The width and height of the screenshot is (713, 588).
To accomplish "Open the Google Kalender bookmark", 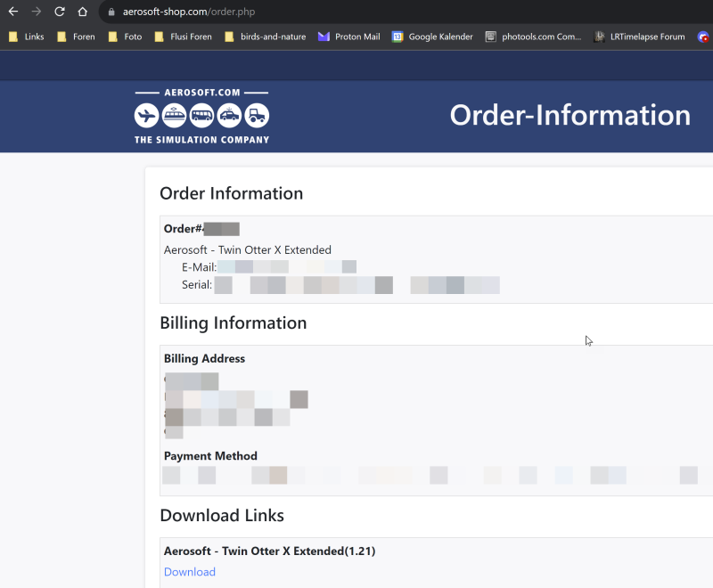I will coord(432,37).
